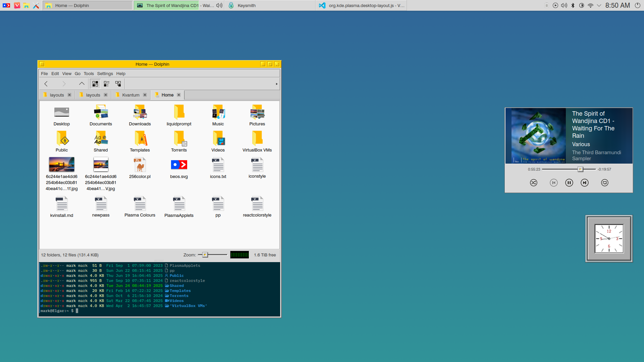
Task: Switch Dolphin to Icons view mode
Action: (x=95, y=84)
